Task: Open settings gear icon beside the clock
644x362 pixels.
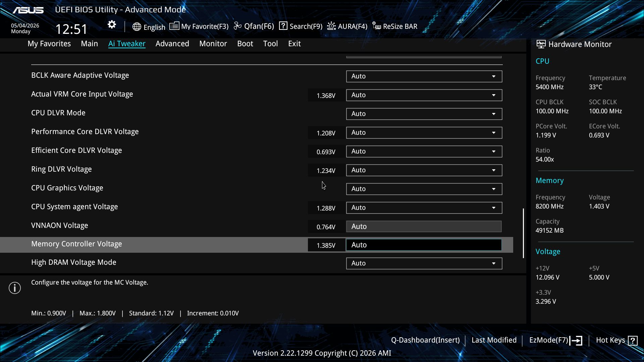Action: 112,24
